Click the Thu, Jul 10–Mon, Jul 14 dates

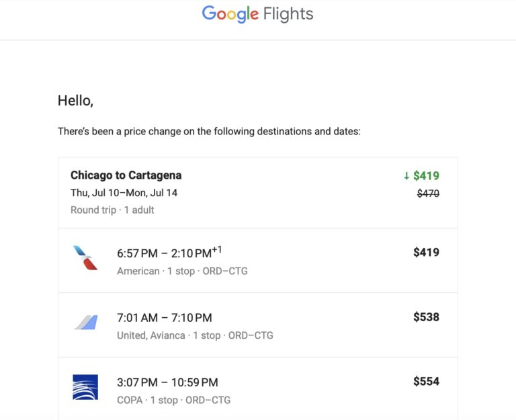point(124,193)
